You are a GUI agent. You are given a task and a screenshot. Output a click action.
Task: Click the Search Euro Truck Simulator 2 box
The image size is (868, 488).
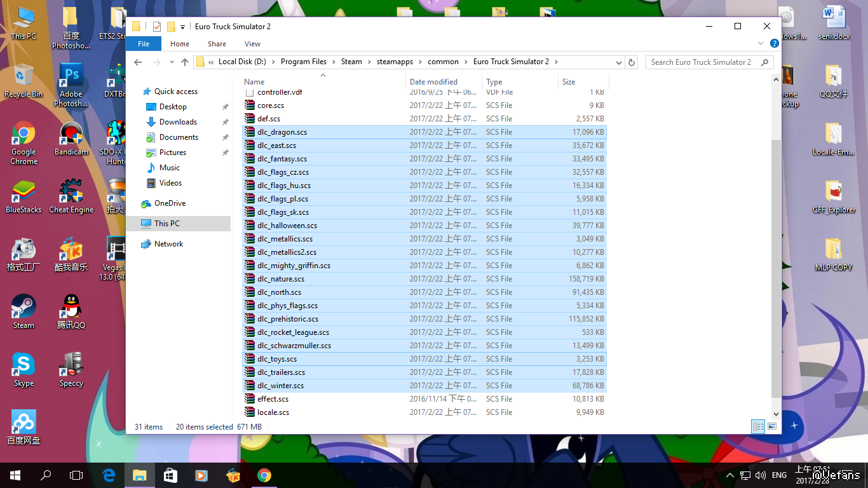[x=709, y=62]
